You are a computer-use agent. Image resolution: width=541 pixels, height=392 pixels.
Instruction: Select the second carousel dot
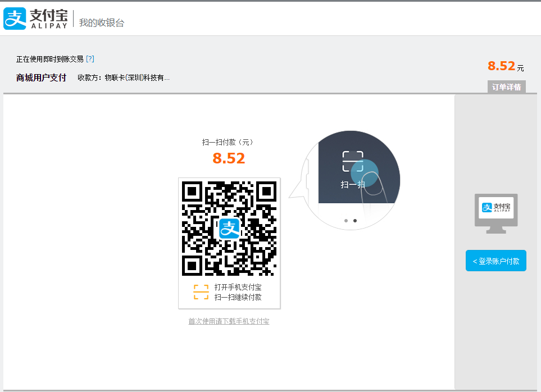(x=354, y=221)
